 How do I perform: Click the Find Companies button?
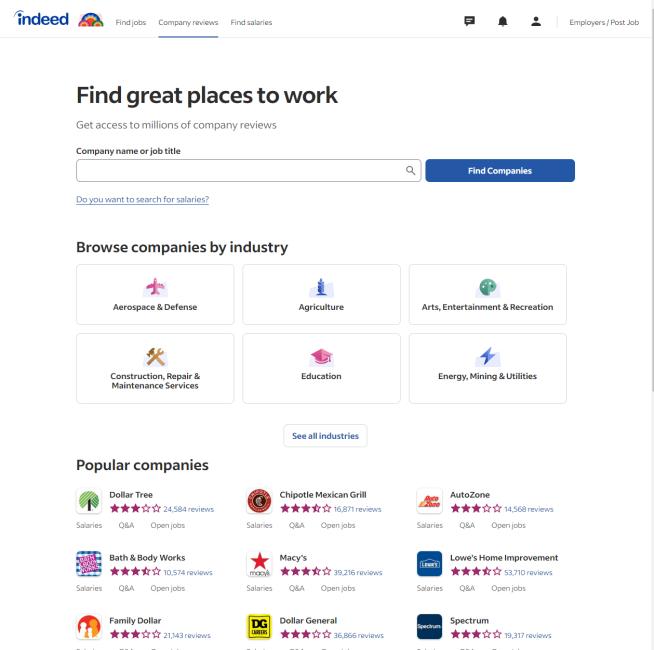pos(500,171)
